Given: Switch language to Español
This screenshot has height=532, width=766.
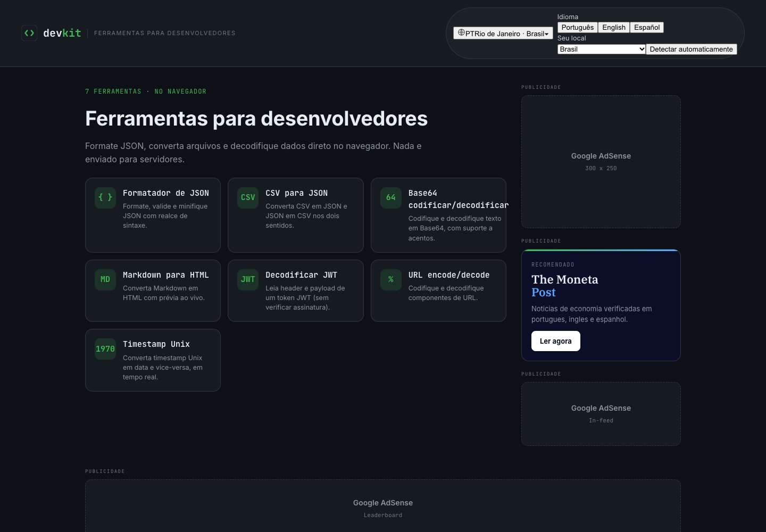Looking at the screenshot, I should click(x=647, y=28).
